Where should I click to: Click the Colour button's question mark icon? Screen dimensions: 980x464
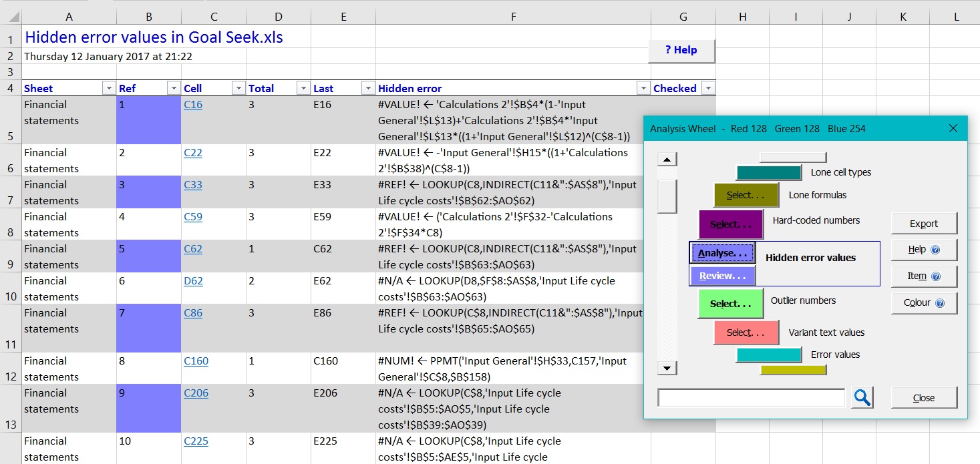940,303
